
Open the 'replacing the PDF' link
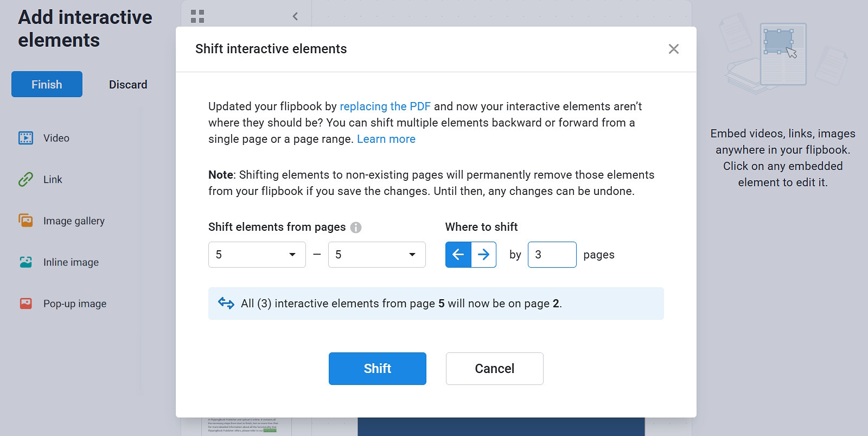click(x=385, y=106)
